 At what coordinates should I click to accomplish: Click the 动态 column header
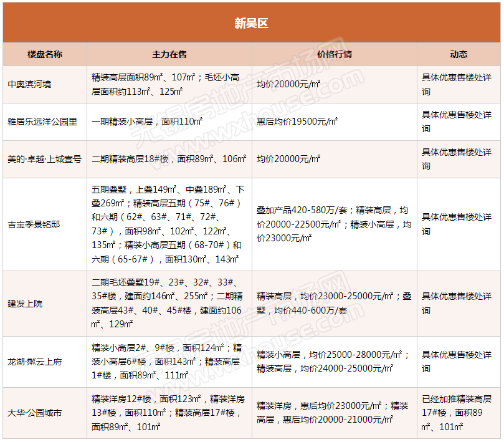(x=459, y=54)
